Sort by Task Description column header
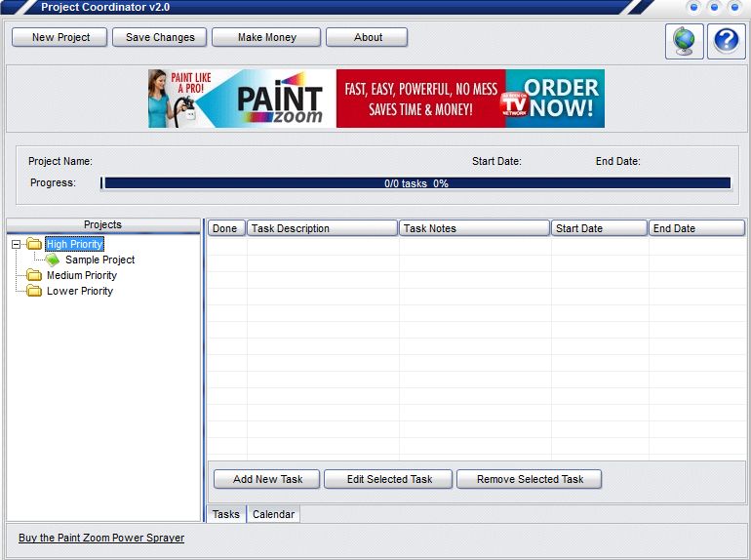This screenshot has height=560, width=751. [322, 228]
